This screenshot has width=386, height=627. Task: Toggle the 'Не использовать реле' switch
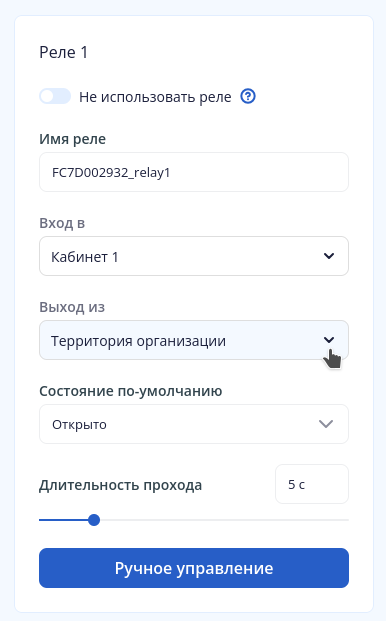pyautogui.click(x=55, y=96)
